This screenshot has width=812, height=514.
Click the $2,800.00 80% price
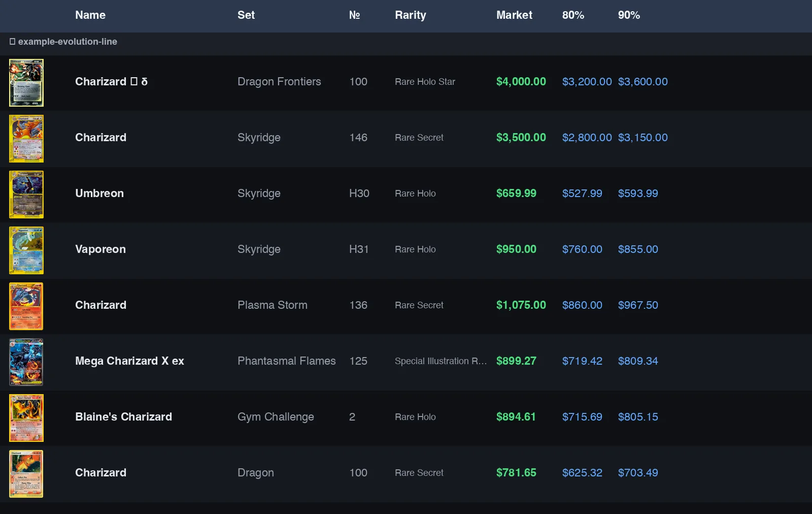[587, 138]
